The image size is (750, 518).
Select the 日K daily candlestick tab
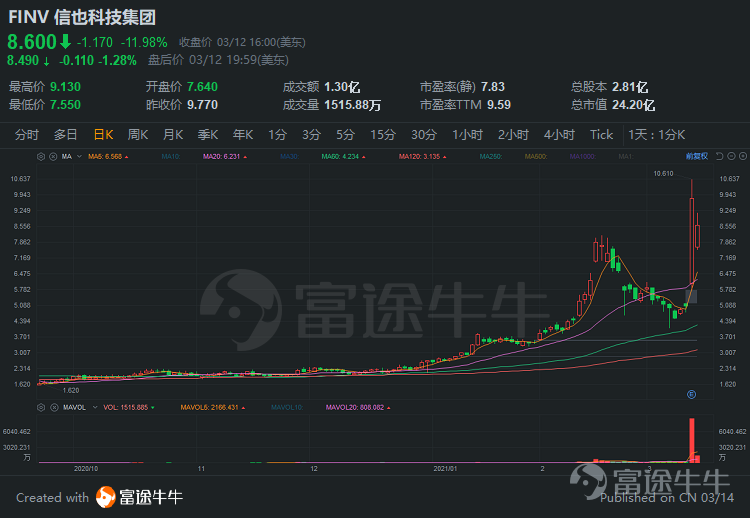[x=103, y=135]
